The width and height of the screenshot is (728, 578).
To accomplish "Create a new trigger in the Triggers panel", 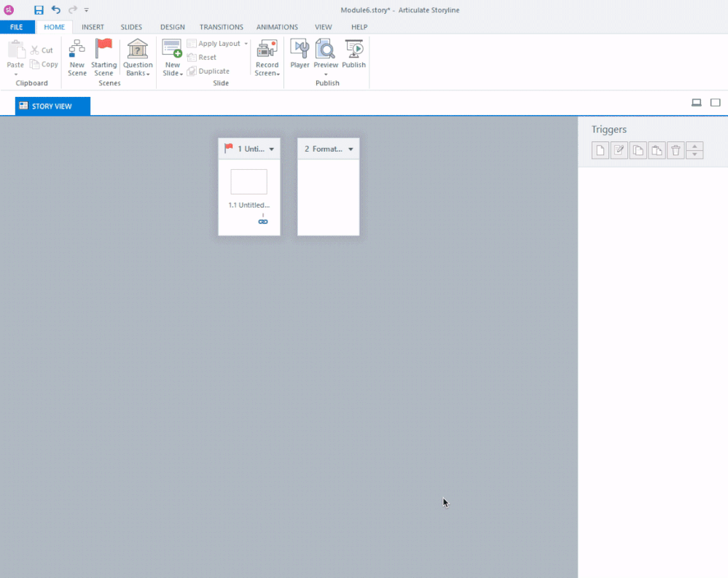I will point(600,151).
